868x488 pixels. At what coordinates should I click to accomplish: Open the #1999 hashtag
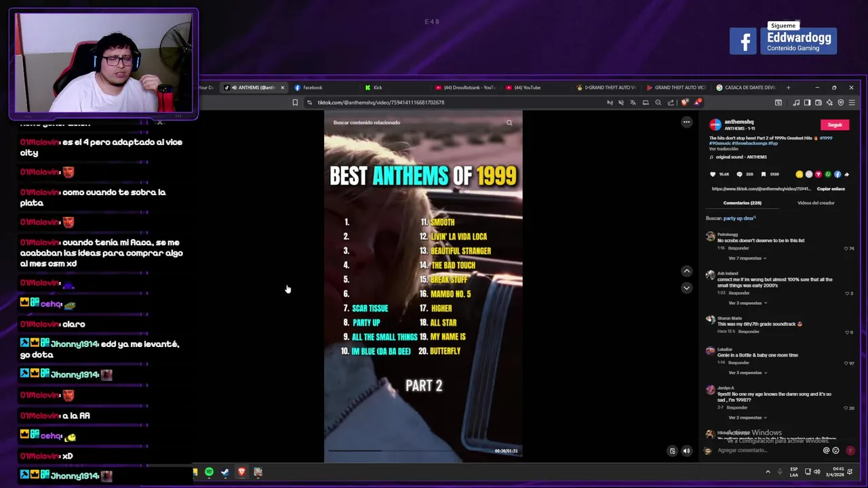click(x=826, y=138)
